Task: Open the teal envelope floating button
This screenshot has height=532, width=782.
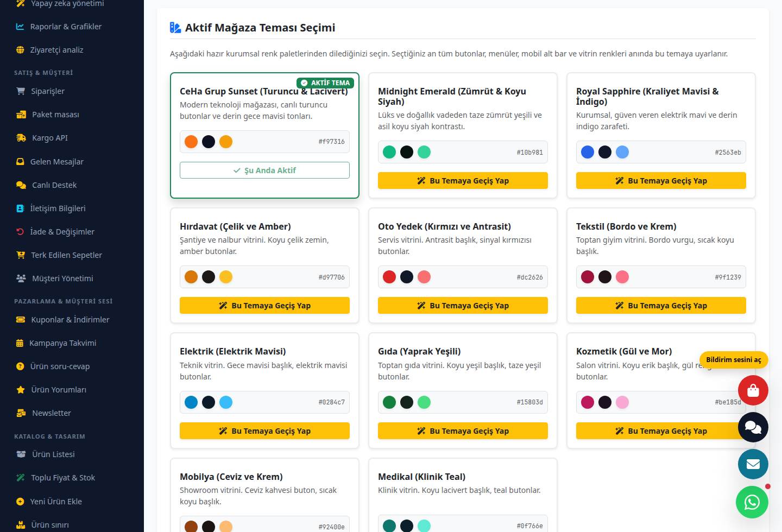Action: point(753,464)
